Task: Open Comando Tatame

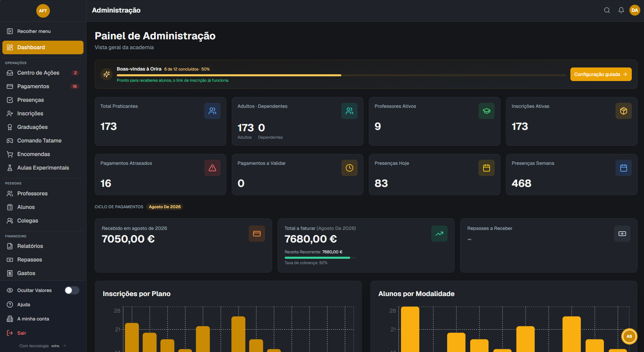Action: [43, 141]
